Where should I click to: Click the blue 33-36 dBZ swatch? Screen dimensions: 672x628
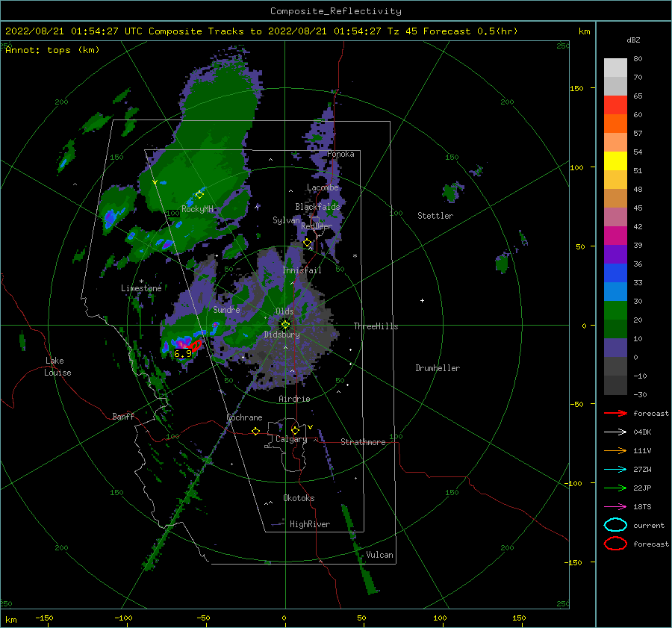coord(615,273)
